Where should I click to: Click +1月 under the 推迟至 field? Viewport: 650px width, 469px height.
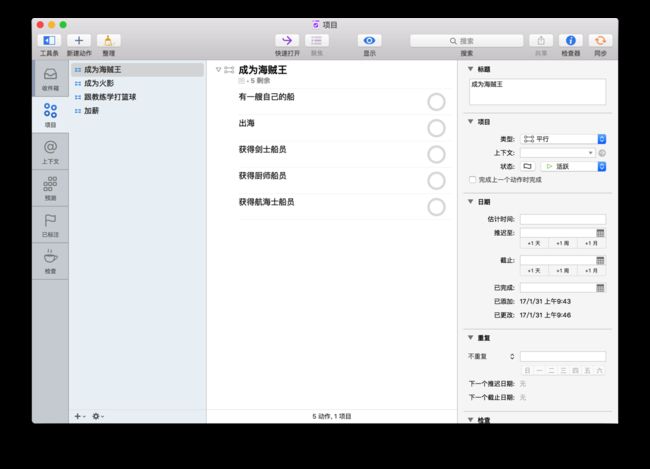click(591, 243)
